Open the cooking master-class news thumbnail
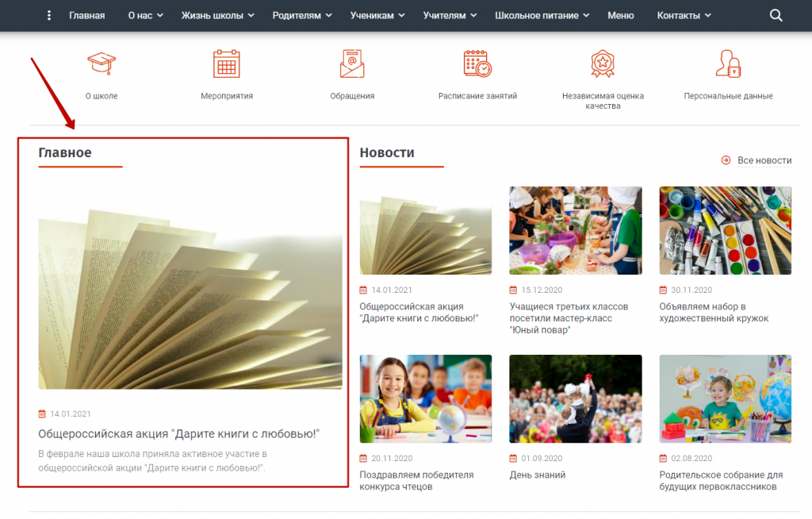Viewport: 812px width, 519px height. coord(575,230)
